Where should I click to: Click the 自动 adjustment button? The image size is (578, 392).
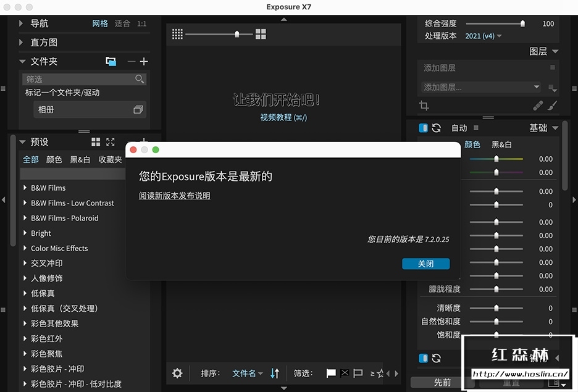[459, 128]
